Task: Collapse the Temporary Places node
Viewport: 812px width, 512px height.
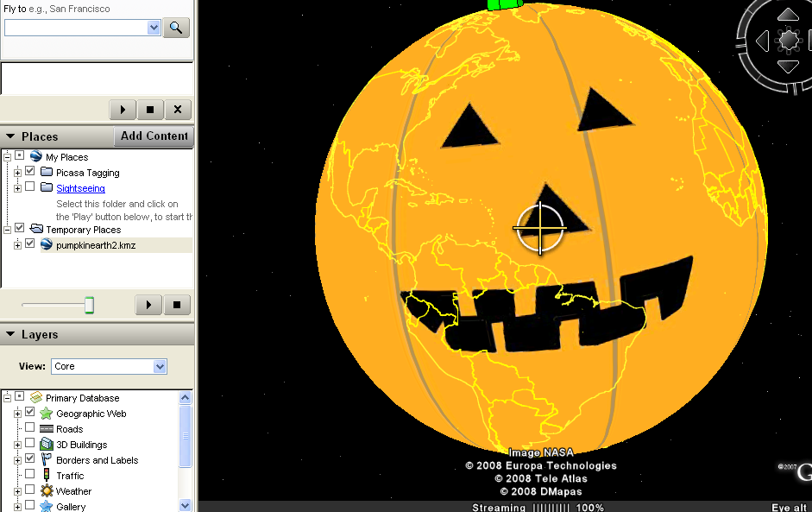Action: 7,230
